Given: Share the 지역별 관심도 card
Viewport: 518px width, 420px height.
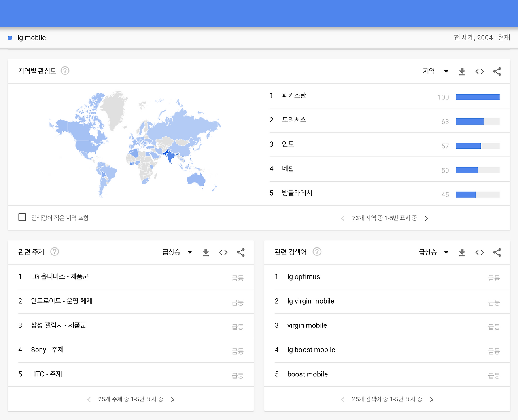Looking at the screenshot, I should 497,71.
